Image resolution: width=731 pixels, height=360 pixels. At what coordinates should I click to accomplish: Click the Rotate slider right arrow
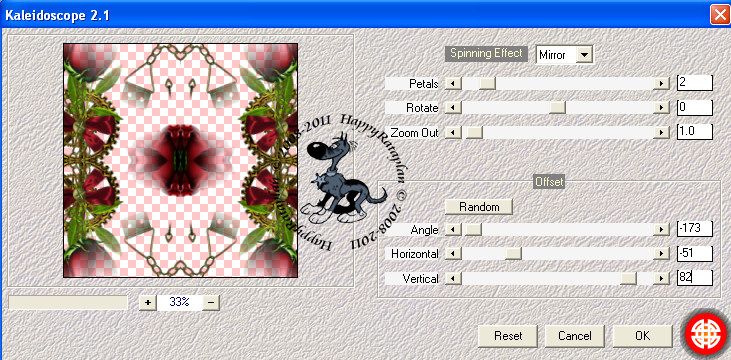click(x=661, y=108)
